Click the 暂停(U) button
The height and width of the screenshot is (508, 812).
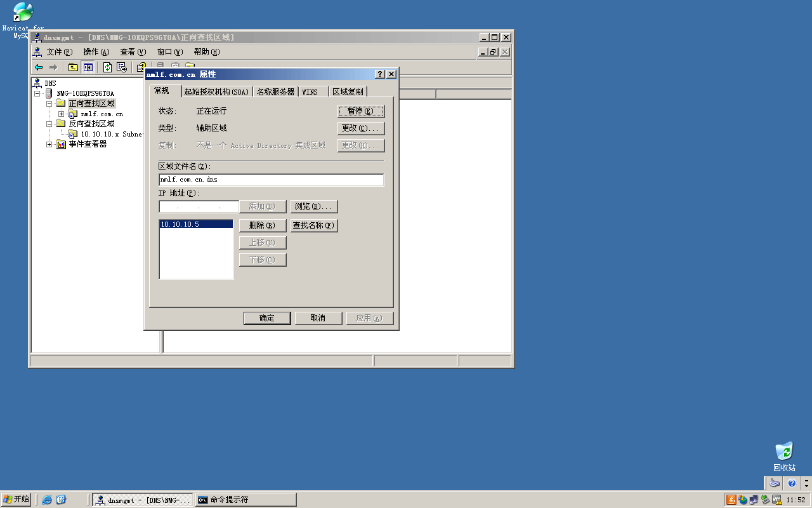361,111
